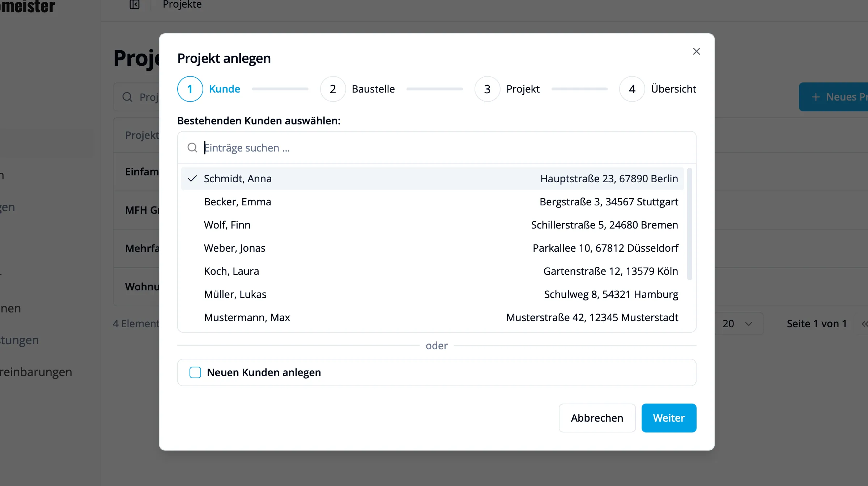Screen dimensions: 868x486
Task: Select customer Wolf, Finn
Action: (x=433, y=225)
